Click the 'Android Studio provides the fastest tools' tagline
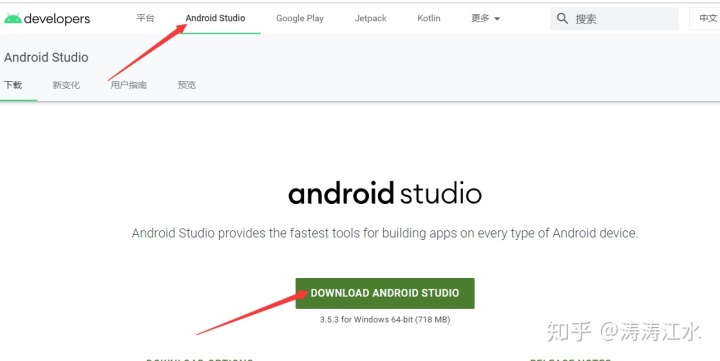The width and height of the screenshot is (720, 361). click(x=385, y=233)
